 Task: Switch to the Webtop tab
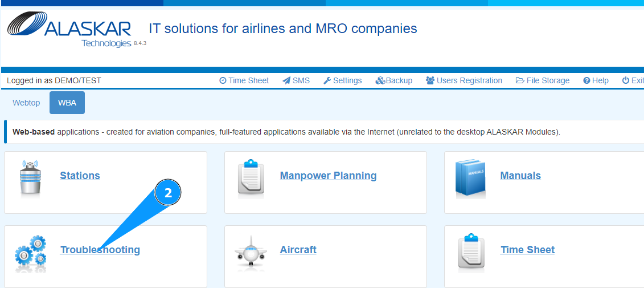[x=26, y=103]
